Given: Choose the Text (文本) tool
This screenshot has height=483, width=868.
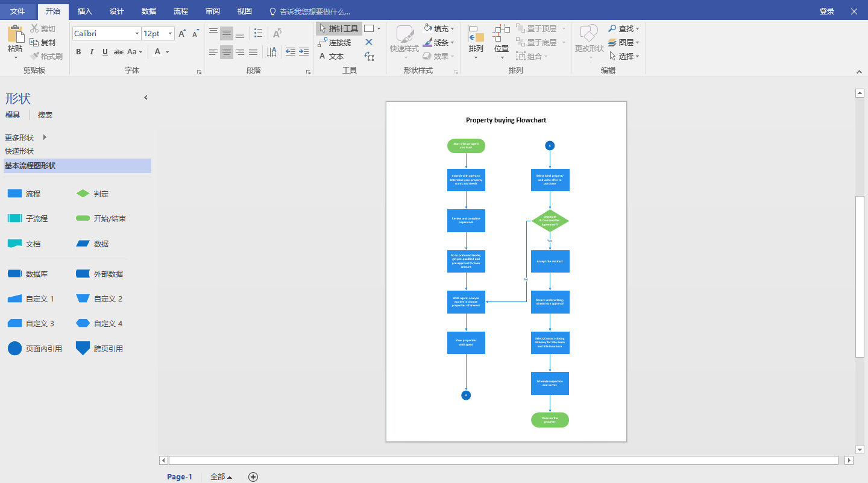Looking at the screenshot, I should pos(332,56).
